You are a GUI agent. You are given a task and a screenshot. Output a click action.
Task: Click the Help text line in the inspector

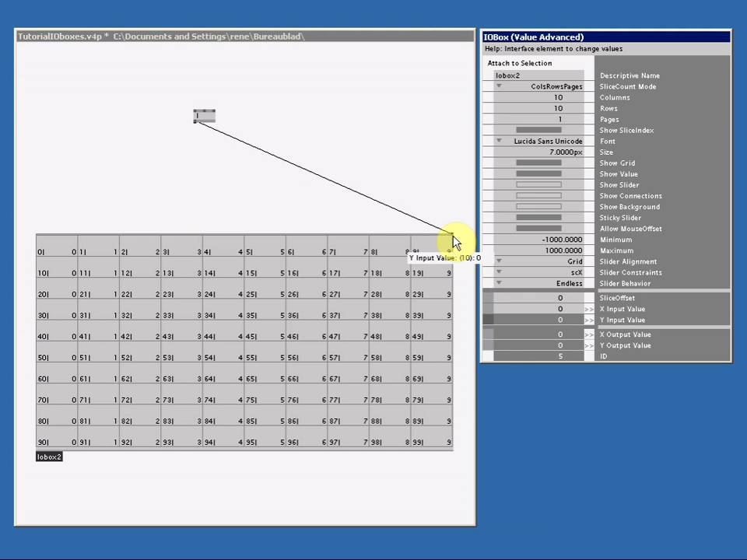[553, 48]
